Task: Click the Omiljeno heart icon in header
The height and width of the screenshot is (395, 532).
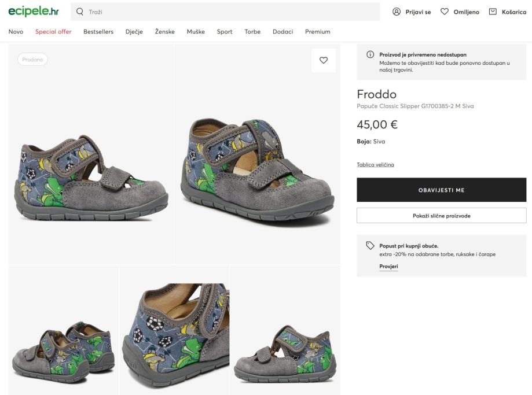Action: (x=445, y=12)
